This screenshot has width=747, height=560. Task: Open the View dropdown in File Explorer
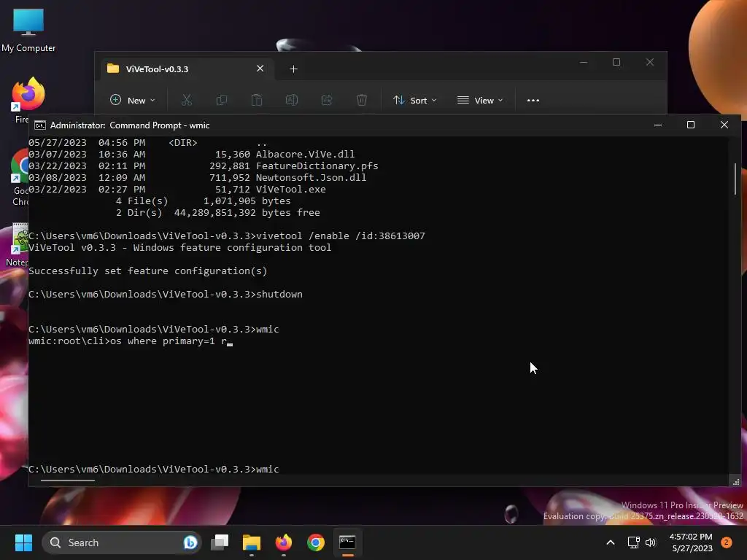[480, 100]
